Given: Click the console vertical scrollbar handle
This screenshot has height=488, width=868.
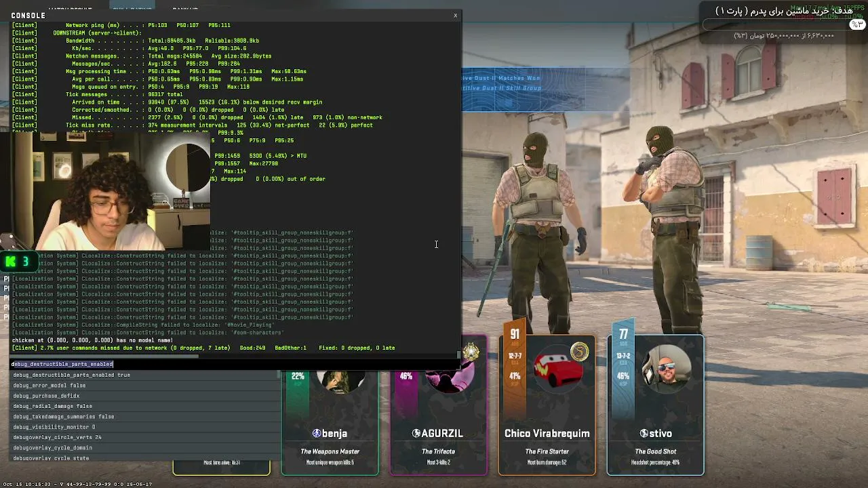Looking at the screenshot, I should (458, 354).
